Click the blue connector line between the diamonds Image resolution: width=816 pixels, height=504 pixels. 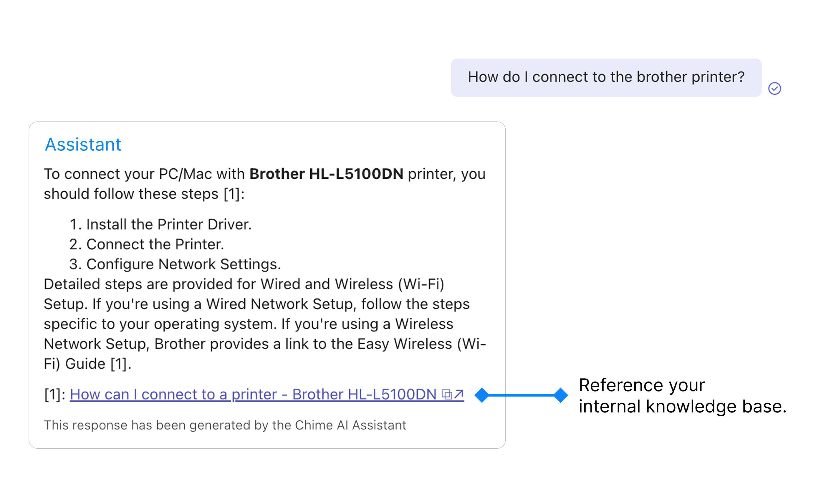tap(521, 395)
